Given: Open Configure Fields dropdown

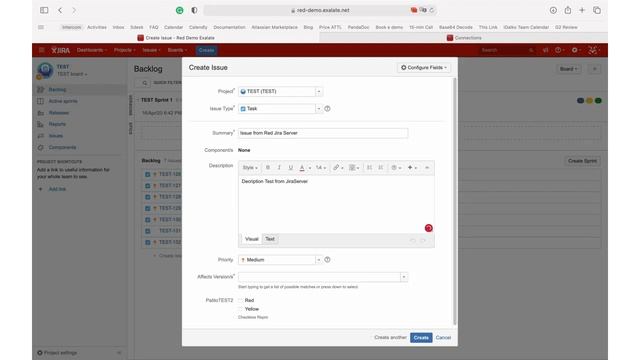Looking at the screenshot, I should pyautogui.click(x=424, y=68).
